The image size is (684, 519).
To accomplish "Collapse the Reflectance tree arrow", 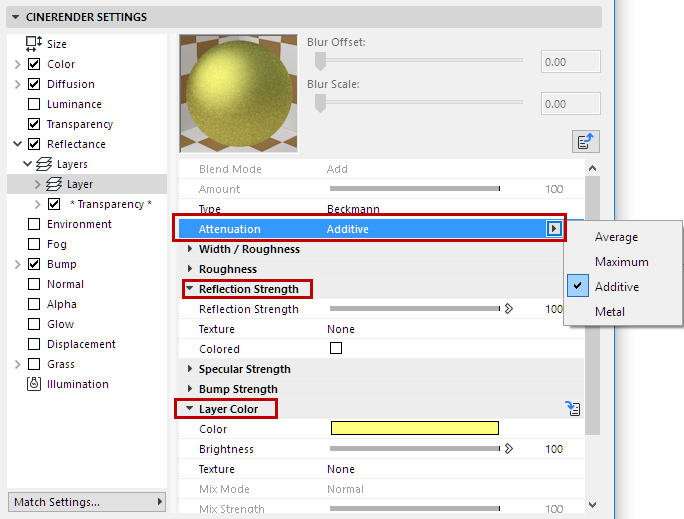I will [x=17, y=143].
